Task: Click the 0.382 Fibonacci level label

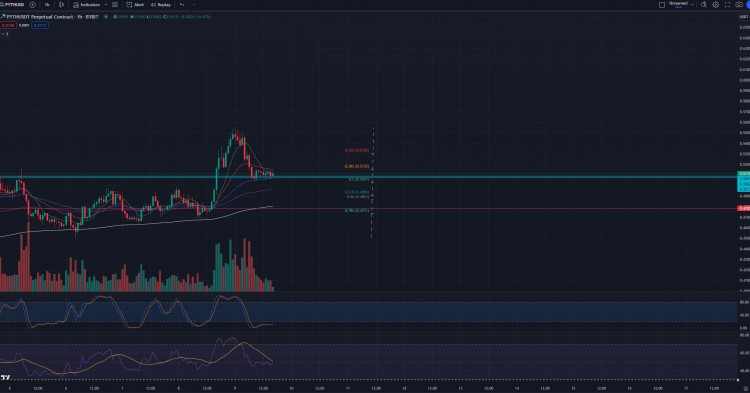Action: pyautogui.click(x=357, y=166)
